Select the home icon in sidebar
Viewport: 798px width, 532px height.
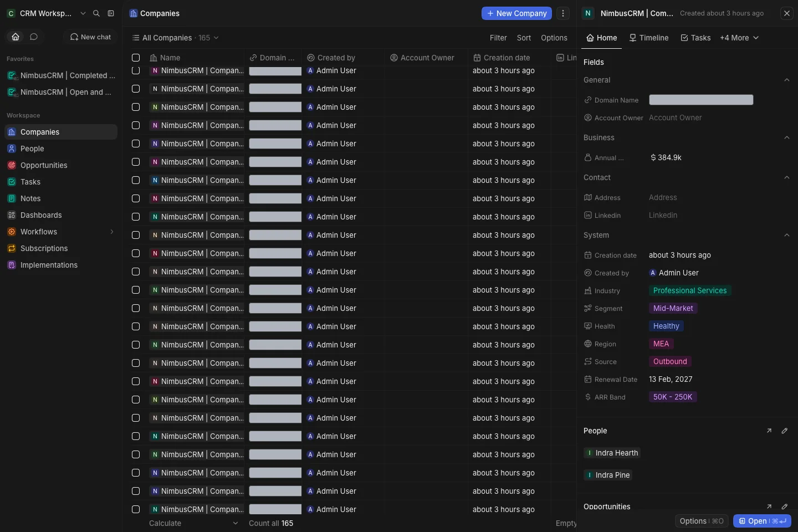coord(16,37)
